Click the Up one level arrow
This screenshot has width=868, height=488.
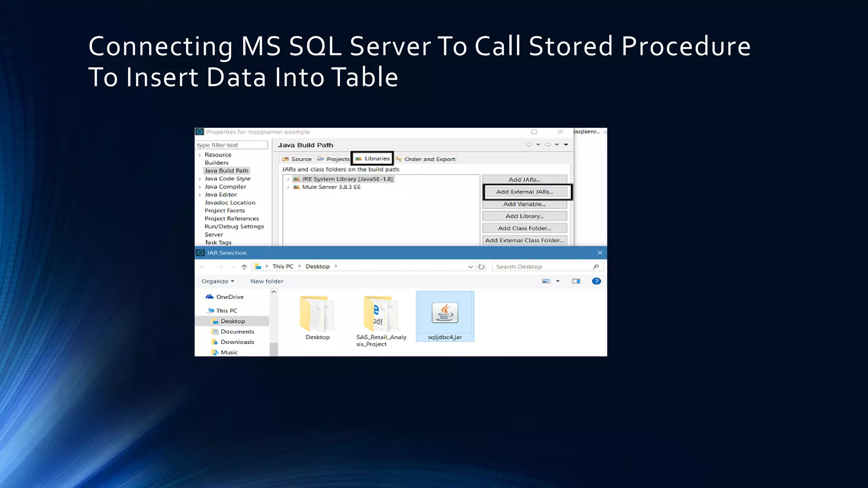(x=244, y=267)
